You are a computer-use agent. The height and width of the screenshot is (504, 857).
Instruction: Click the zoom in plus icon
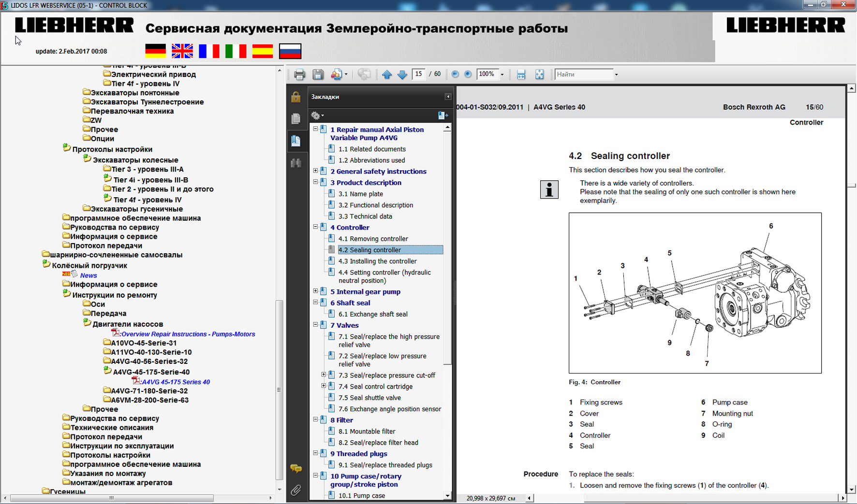point(468,74)
